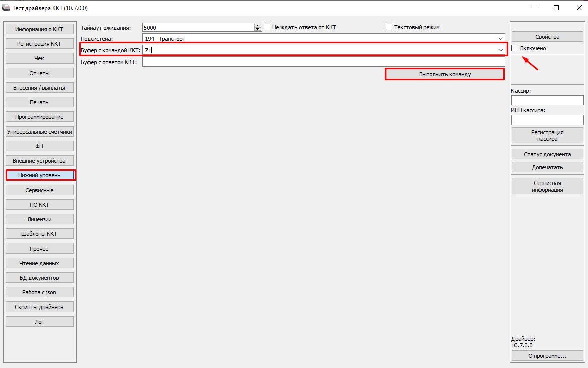Viewport: 588px width, 368px height.
Task: Click the ИНН кассира input field
Action: click(548, 120)
